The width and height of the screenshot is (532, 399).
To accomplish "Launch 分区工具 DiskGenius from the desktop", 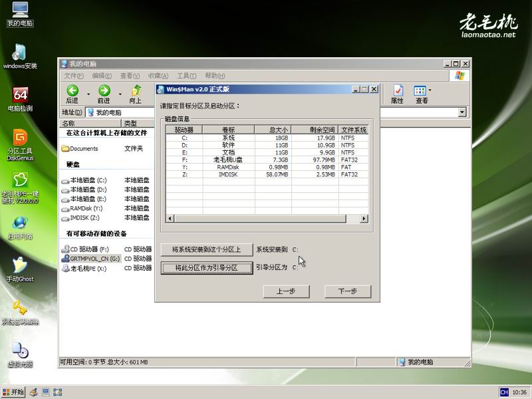I will click(x=20, y=145).
